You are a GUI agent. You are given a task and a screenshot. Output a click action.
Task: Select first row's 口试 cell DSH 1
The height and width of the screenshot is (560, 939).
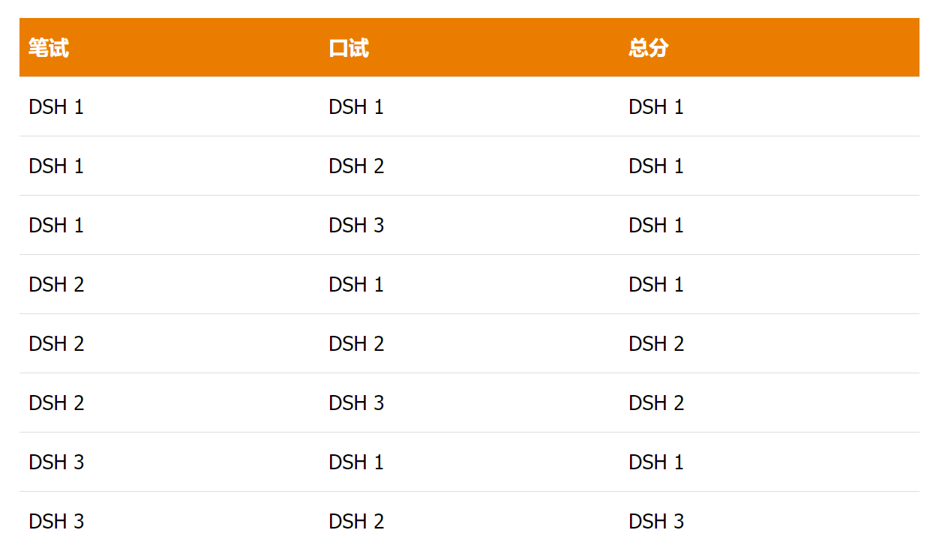tap(356, 107)
